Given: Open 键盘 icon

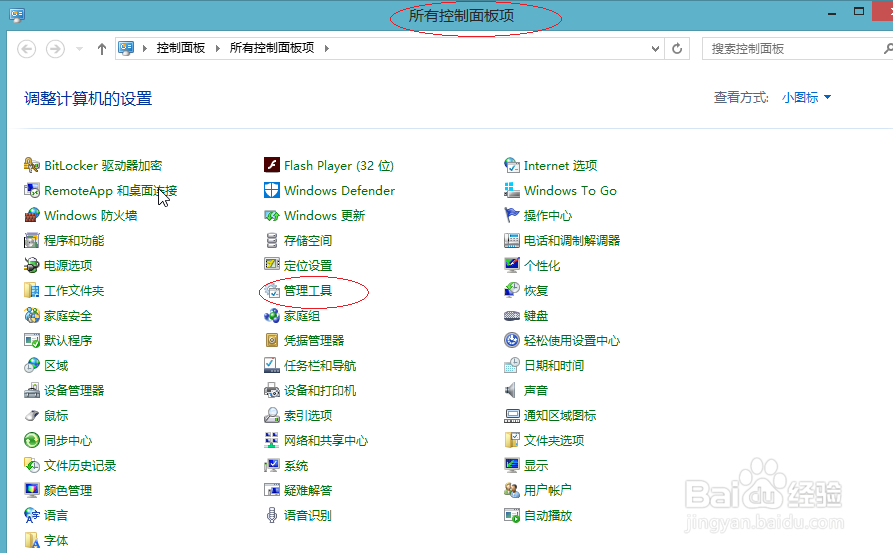Looking at the screenshot, I should pos(512,316).
